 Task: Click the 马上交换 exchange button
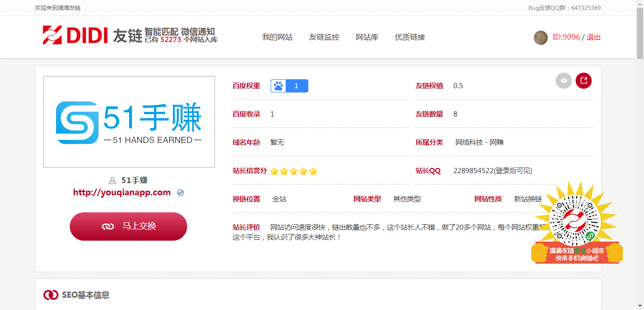[x=128, y=226]
